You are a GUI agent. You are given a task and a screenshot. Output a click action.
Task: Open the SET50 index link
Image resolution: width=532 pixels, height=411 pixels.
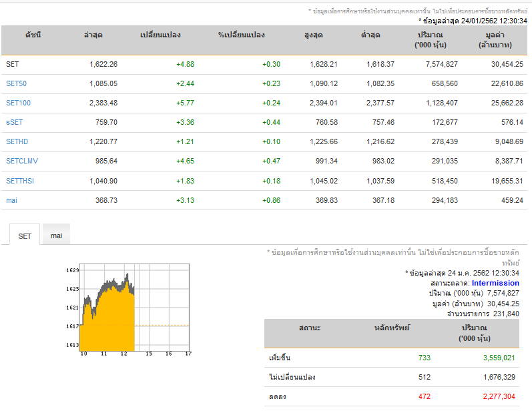pos(16,83)
